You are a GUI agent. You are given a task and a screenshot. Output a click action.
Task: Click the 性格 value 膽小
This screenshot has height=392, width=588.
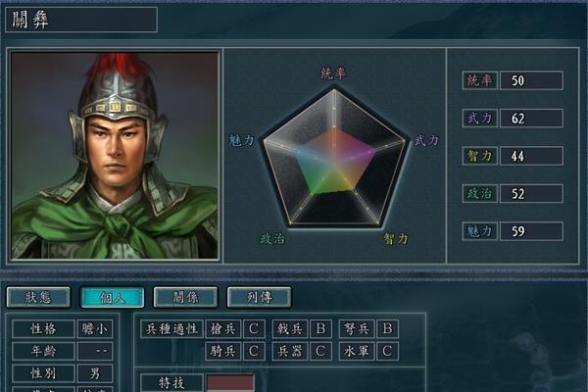pos(95,329)
